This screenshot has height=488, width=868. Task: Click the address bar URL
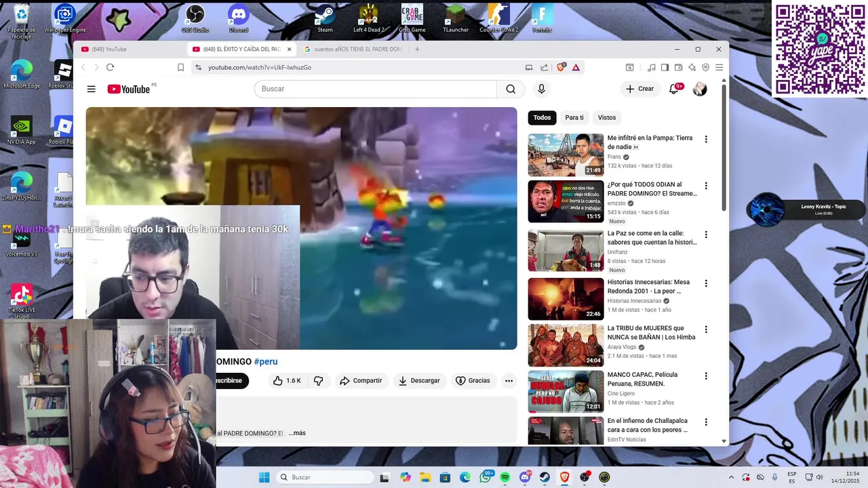click(260, 67)
